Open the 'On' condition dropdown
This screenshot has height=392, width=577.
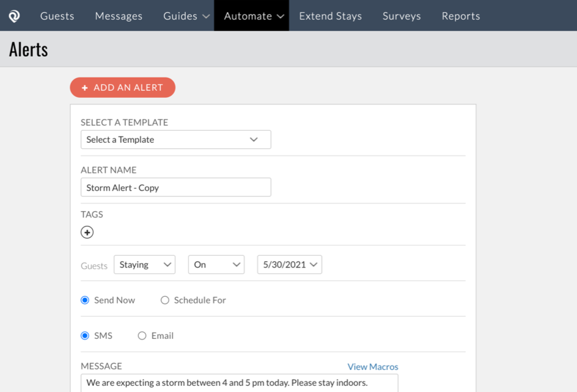216,264
